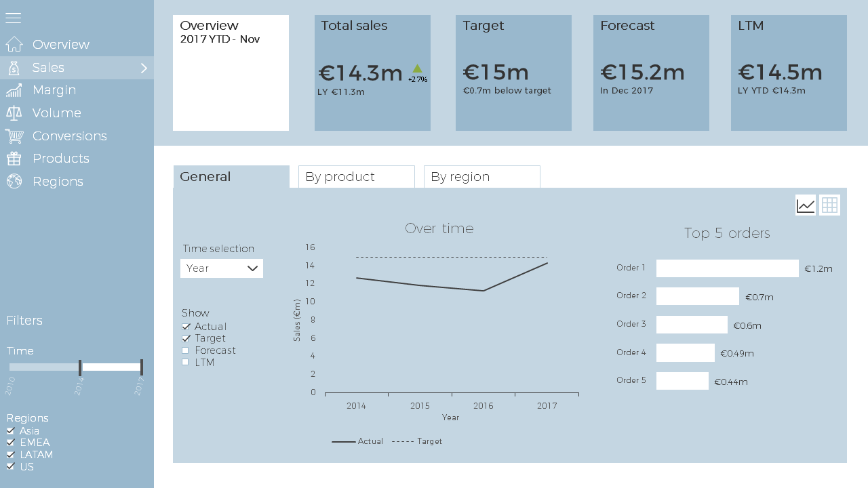This screenshot has width=868, height=488.
Task: Open Conversions shopping cart icon
Action: tap(14, 136)
